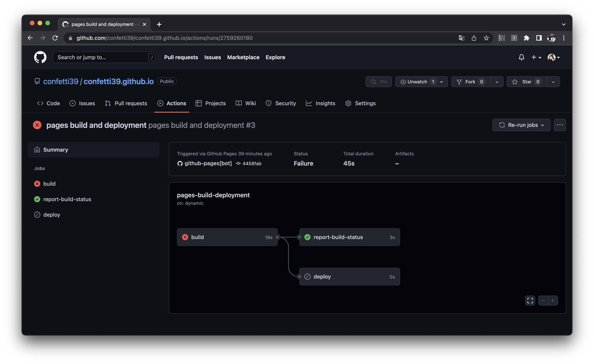Zoom in the workflow graph
This screenshot has height=364, width=594.
[x=553, y=300]
